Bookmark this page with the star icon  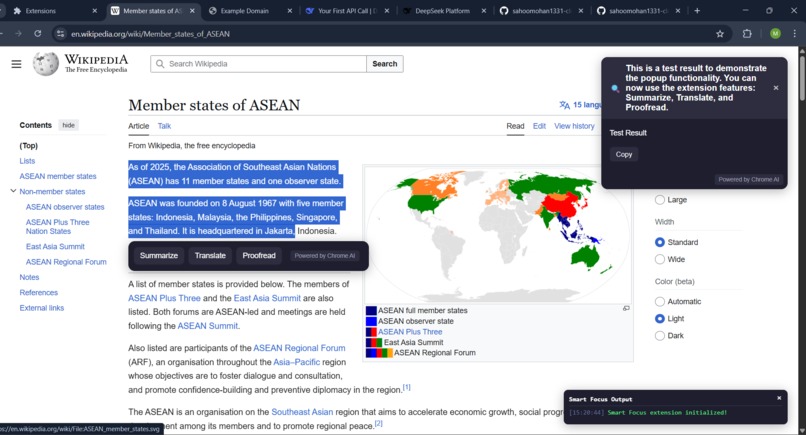click(720, 34)
